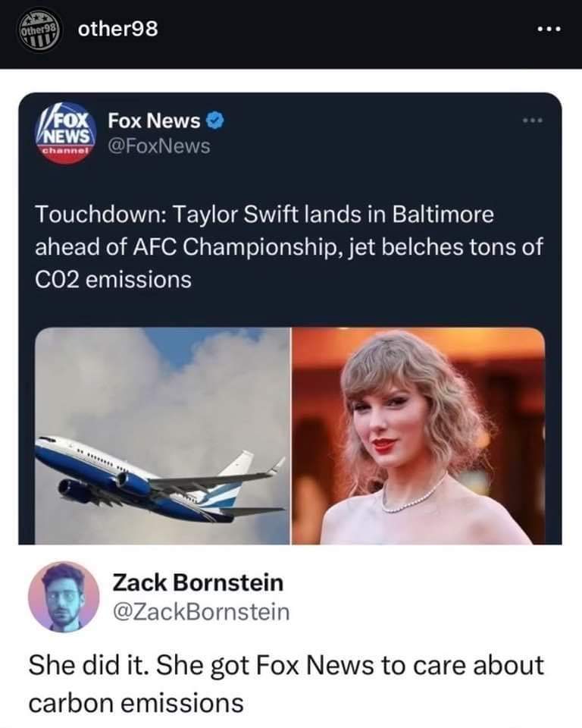
Task: Click the Fox News display name
Action: [154, 121]
